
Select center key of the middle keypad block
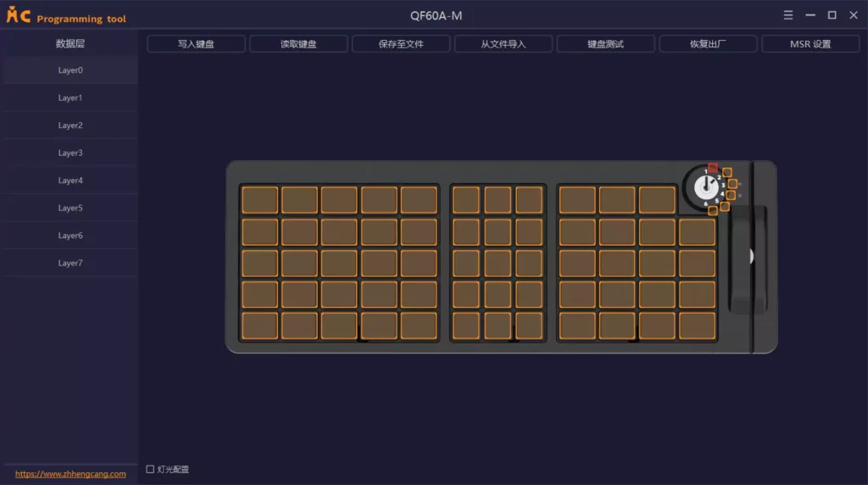point(498,263)
